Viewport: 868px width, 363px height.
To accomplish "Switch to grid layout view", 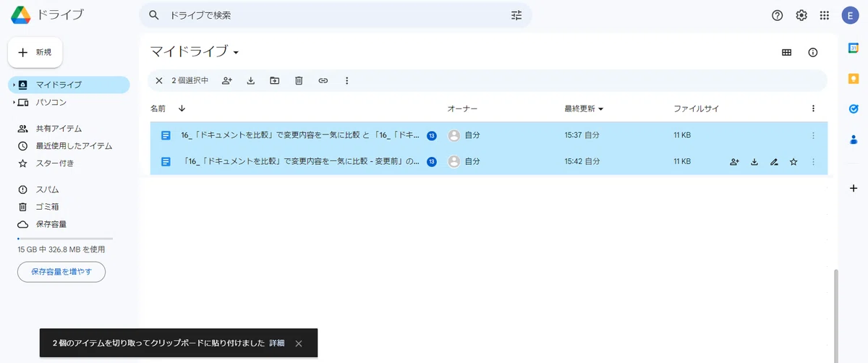I will pos(787,52).
